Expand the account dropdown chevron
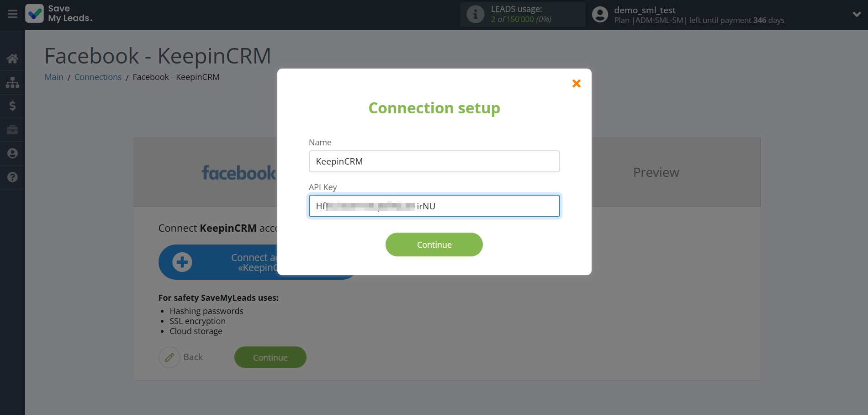This screenshot has width=868, height=415. tap(857, 14)
